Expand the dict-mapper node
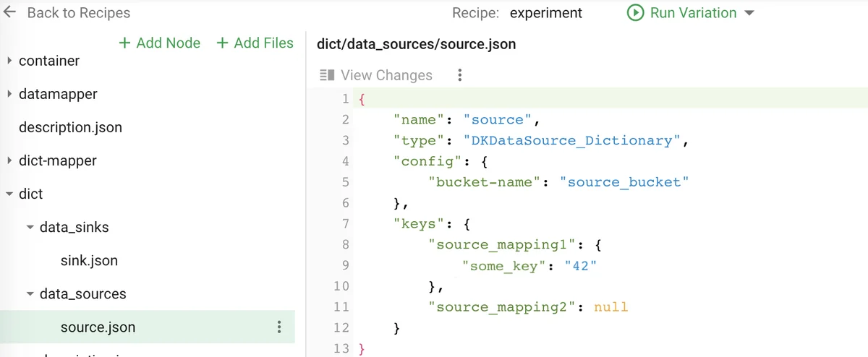The image size is (868, 357). (x=9, y=160)
